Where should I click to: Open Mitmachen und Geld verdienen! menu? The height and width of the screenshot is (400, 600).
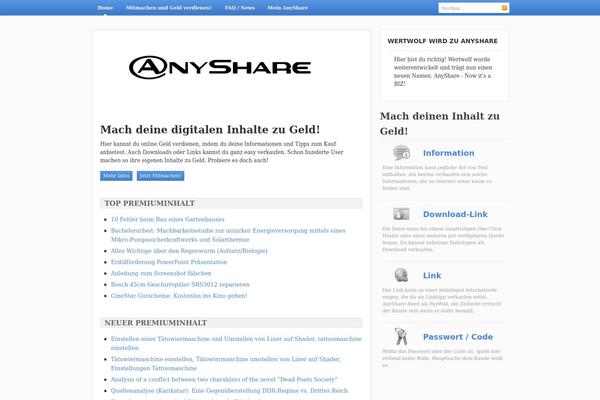click(x=169, y=8)
